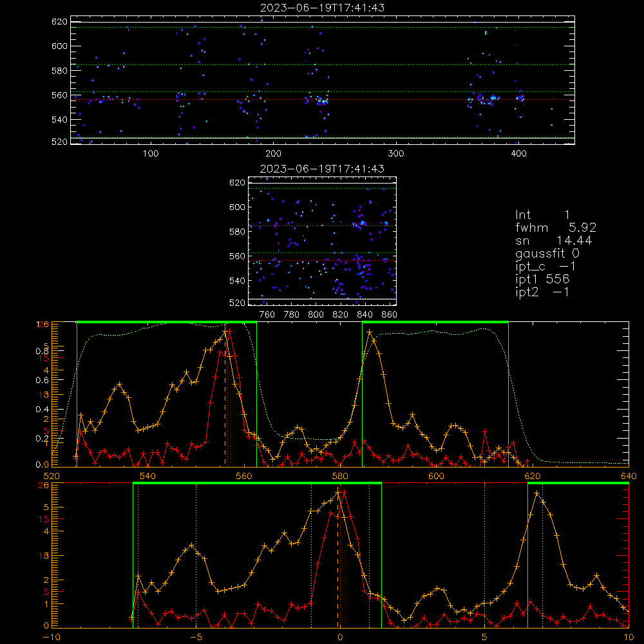Click the -10 x-axis label of the lowest plot
644x644 pixels.
tap(52, 638)
